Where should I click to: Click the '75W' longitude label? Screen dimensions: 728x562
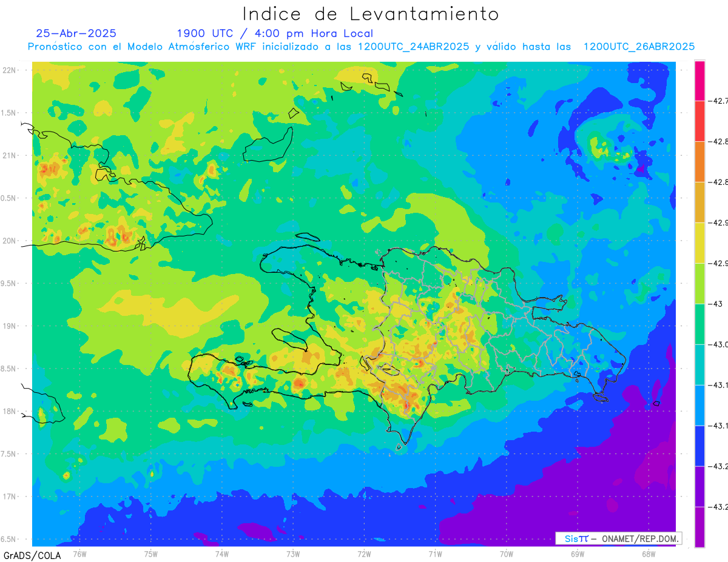(151, 554)
